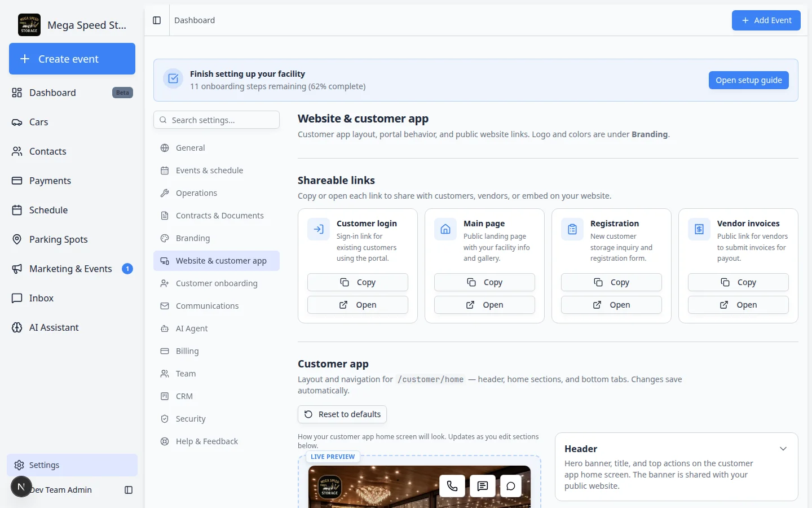Viewport: 812px width, 508px height.
Task: Tap the phone call icon in live preview
Action: (452, 485)
